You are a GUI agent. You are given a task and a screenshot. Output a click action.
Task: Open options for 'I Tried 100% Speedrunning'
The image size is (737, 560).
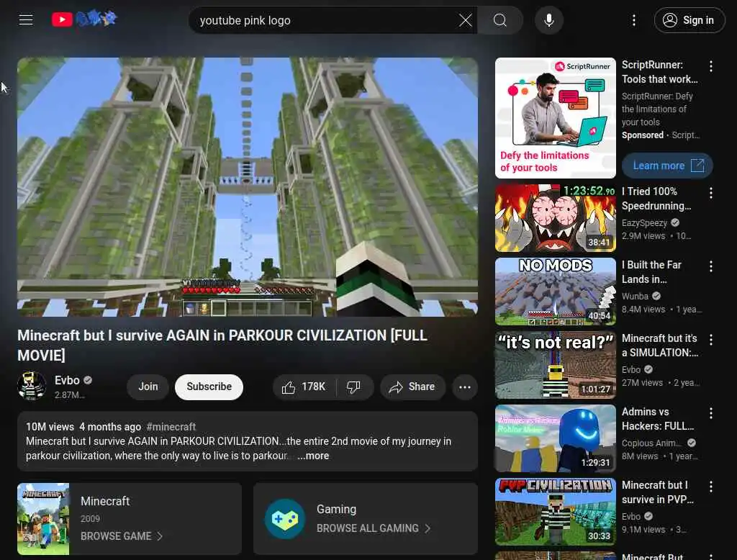click(710, 192)
